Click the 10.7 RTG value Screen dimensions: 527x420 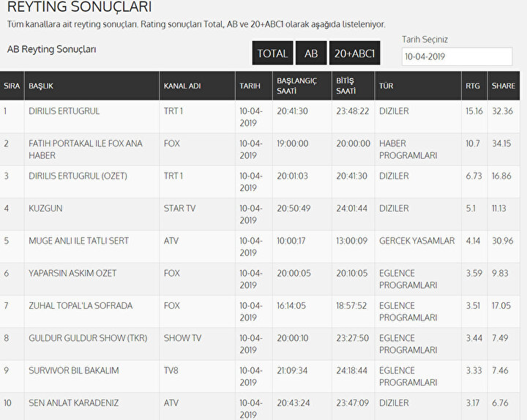(473, 143)
